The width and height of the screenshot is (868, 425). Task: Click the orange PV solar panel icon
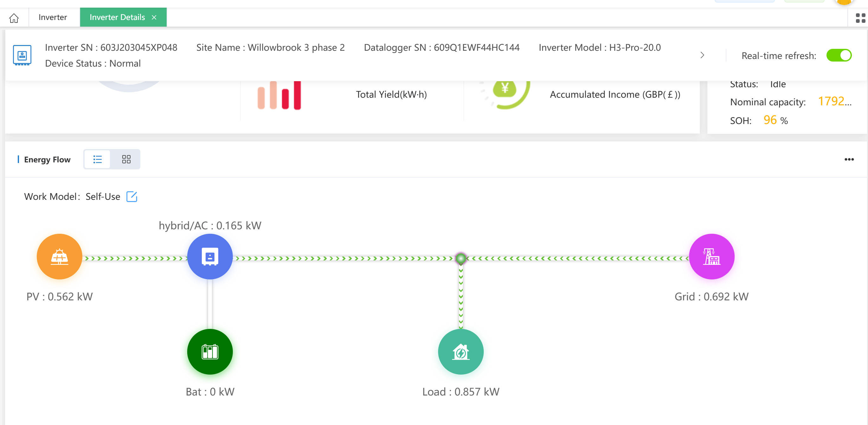tap(59, 256)
